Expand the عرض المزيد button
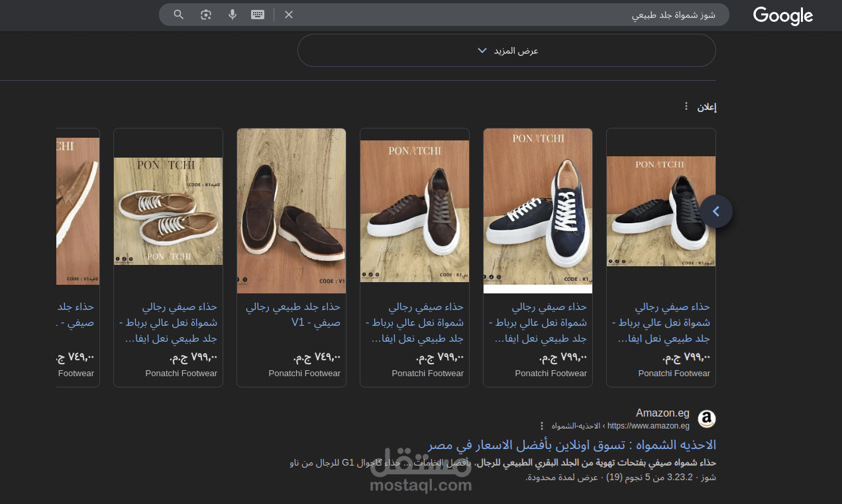Screen dimensions: 842x504 tap(507, 50)
